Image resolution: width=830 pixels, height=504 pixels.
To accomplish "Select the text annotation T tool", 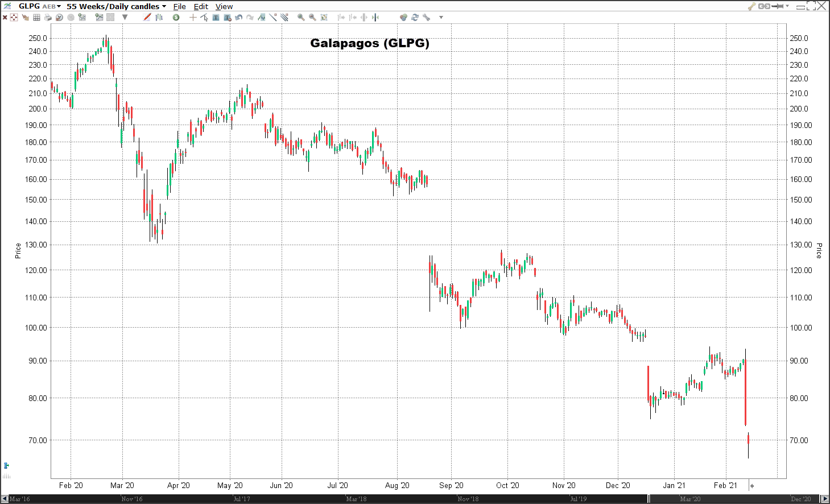I will click(216, 17).
